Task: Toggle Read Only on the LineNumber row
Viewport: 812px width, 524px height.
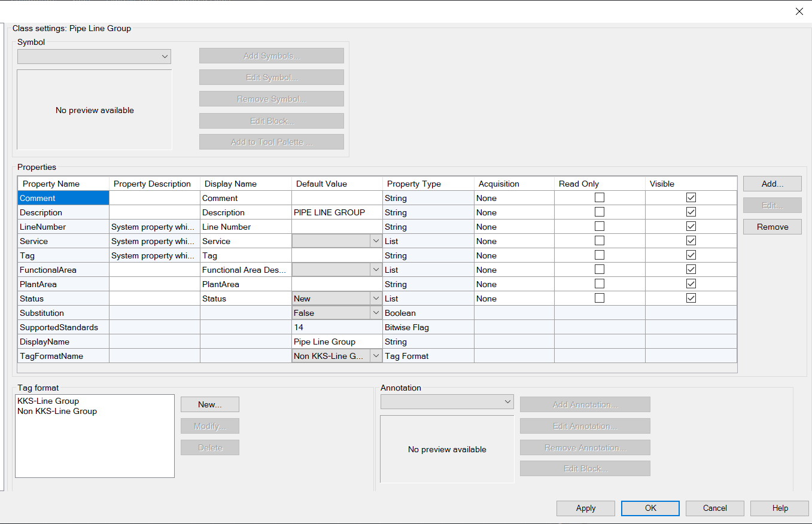Action: pyautogui.click(x=599, y=226)
